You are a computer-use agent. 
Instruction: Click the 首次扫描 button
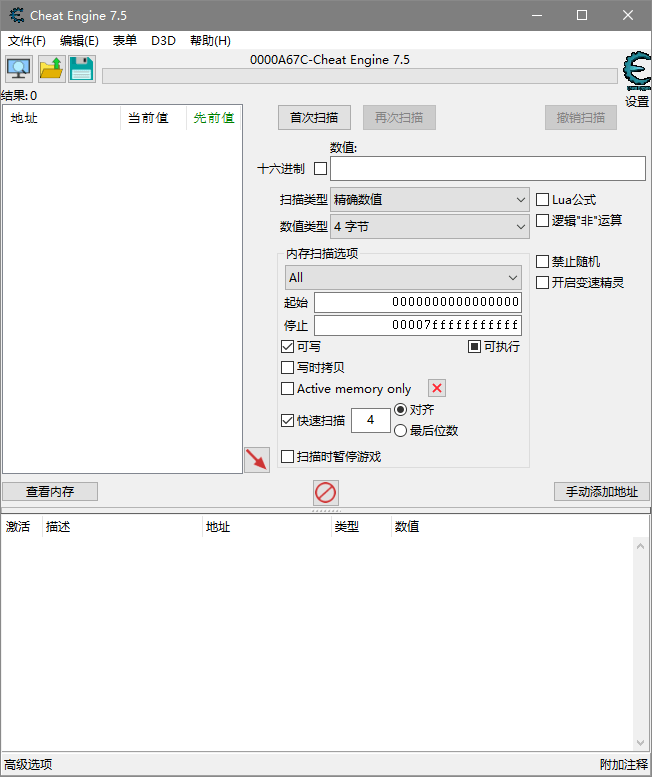pyautogui.click(x=314, y=117)
